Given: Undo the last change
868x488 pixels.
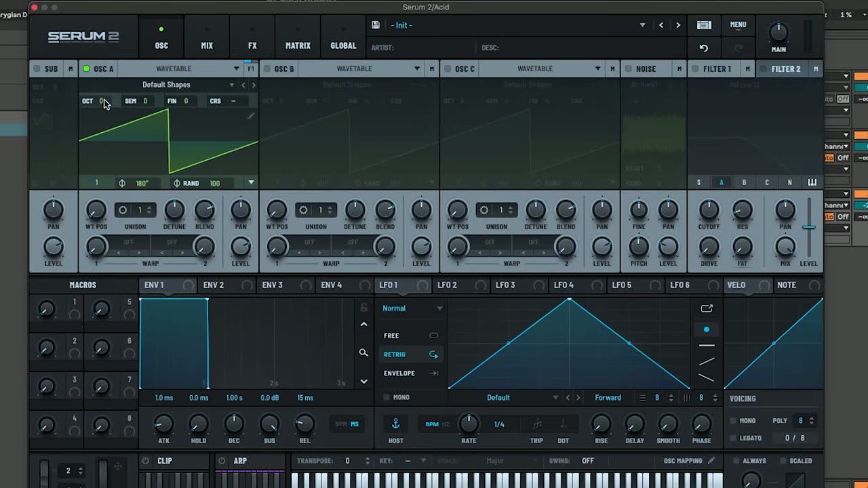Looking at the screenshot, I should [x=704, y=48].
